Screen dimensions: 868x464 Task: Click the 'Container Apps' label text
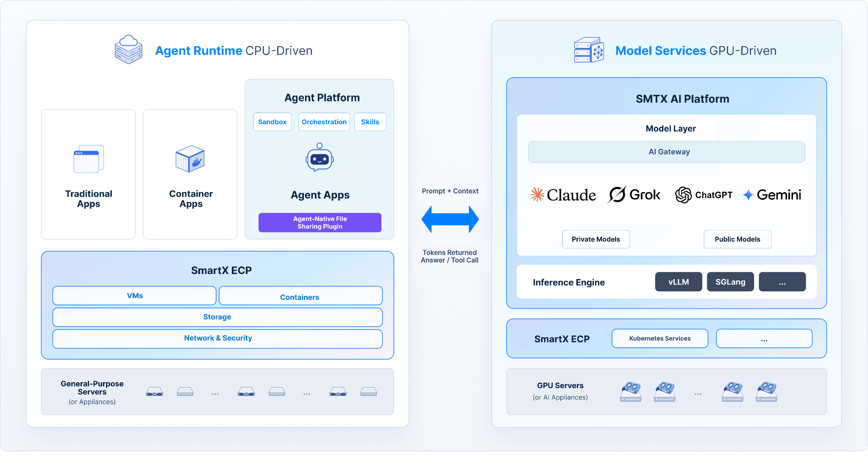point(191,198)
